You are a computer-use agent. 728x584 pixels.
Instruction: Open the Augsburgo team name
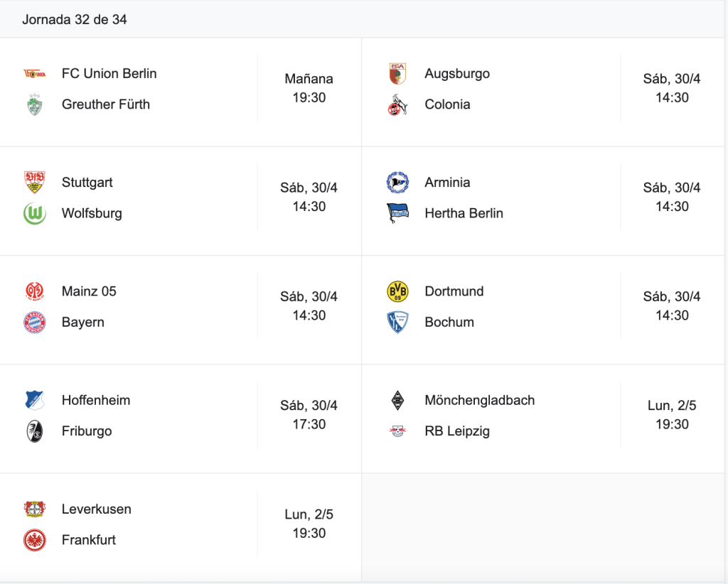point(457,73)
